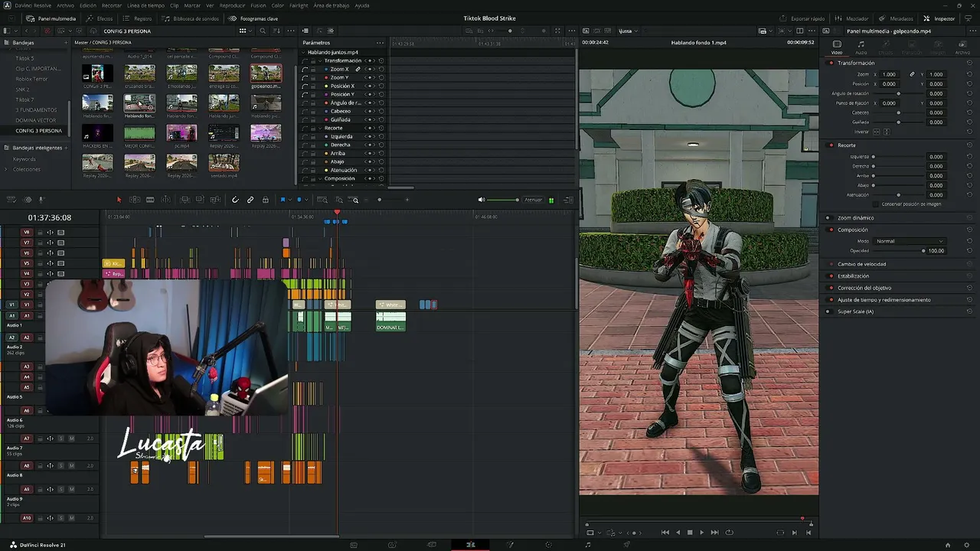Stop playback in the viewer

[690, 533]
